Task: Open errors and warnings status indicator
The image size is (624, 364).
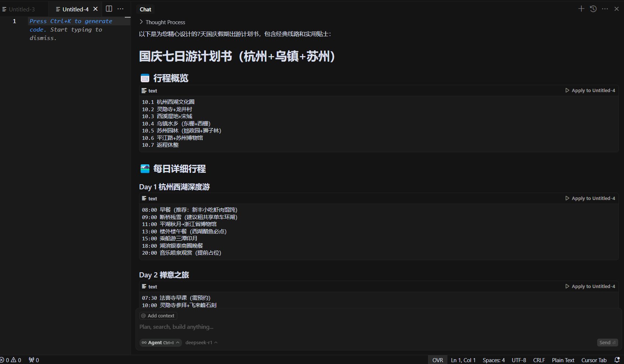Action: 11,360
